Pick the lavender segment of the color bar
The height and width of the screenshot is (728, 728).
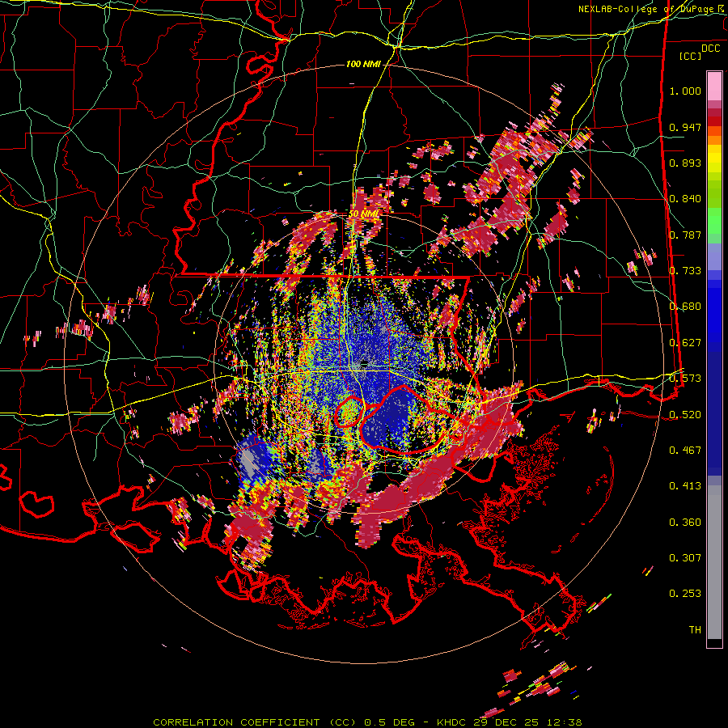pos(714,256)
